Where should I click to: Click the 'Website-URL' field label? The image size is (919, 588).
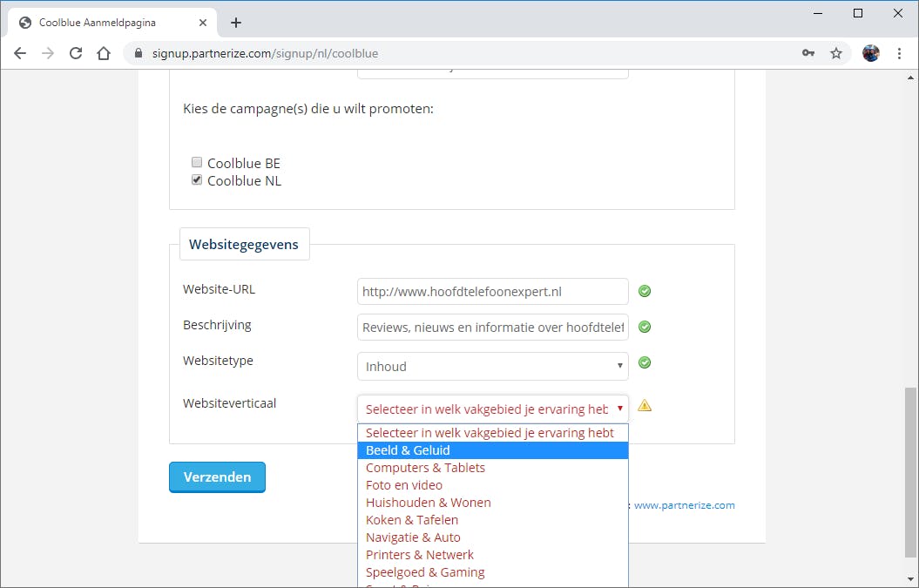220,289
